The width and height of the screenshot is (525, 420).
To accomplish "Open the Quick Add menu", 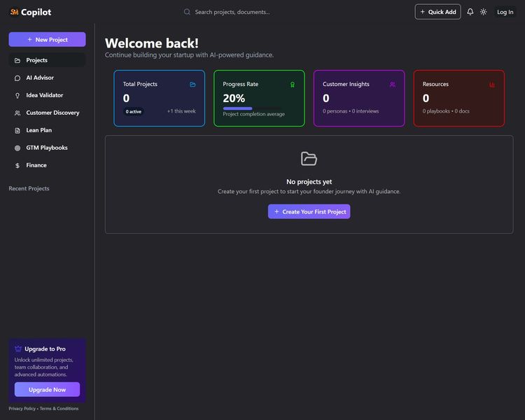I will tap(437, 12).
